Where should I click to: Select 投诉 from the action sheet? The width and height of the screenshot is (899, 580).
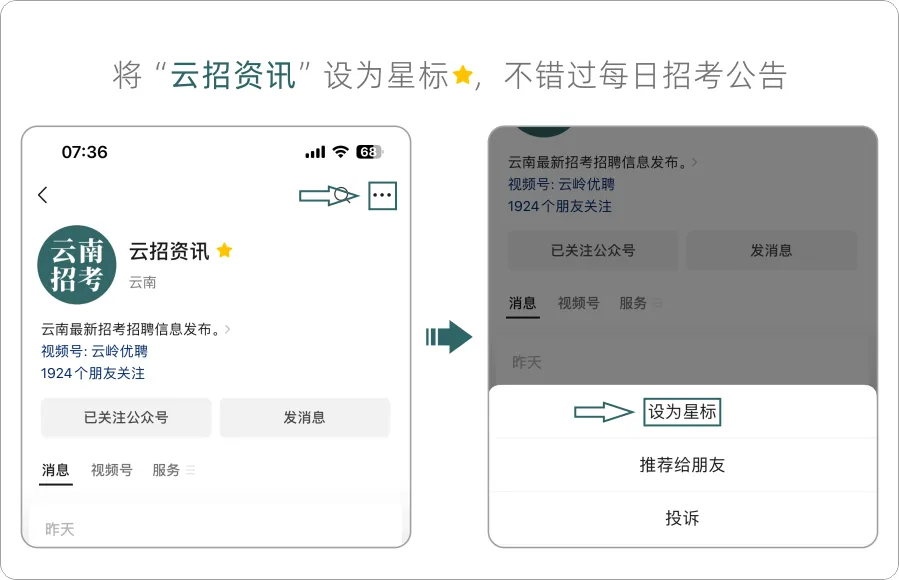(682, 518)
